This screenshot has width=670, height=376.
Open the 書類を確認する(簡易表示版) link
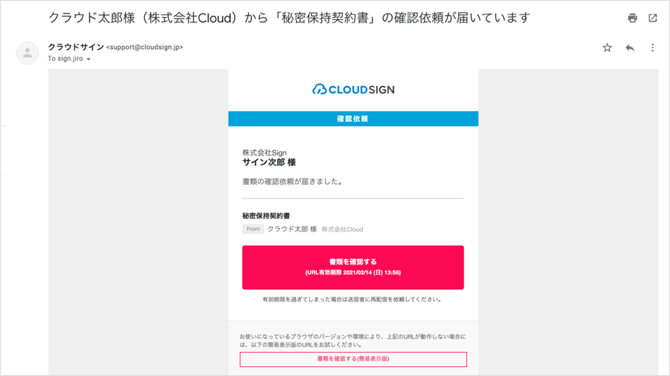353,359
